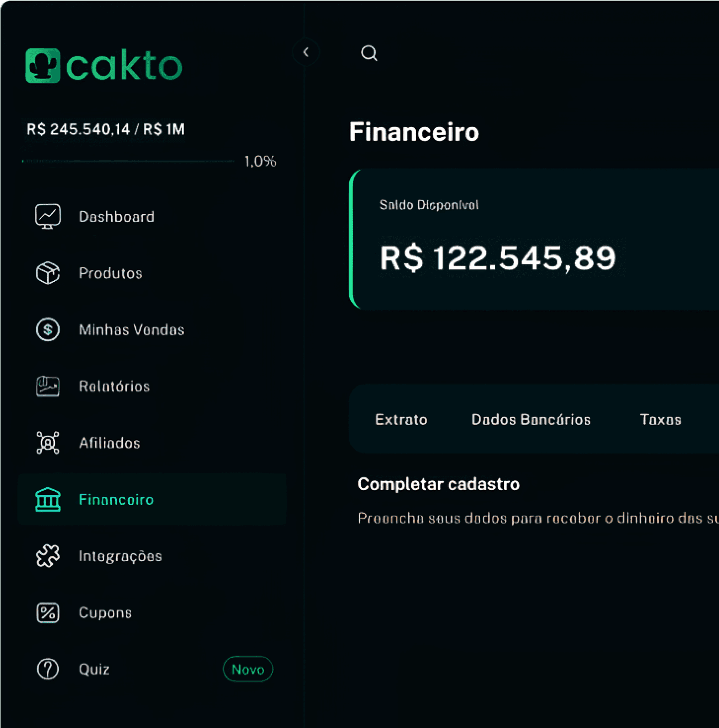Select the Integrações puzzle icon

pos(48,556)
